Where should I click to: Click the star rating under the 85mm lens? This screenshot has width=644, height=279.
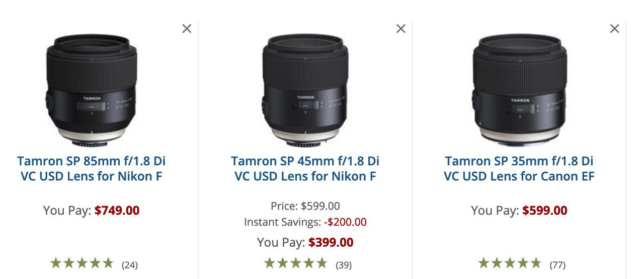[82, 263]
